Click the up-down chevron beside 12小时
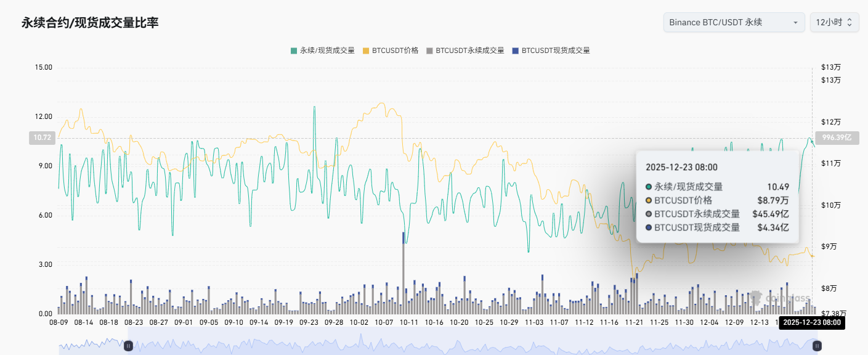 (x=850, y=23)
